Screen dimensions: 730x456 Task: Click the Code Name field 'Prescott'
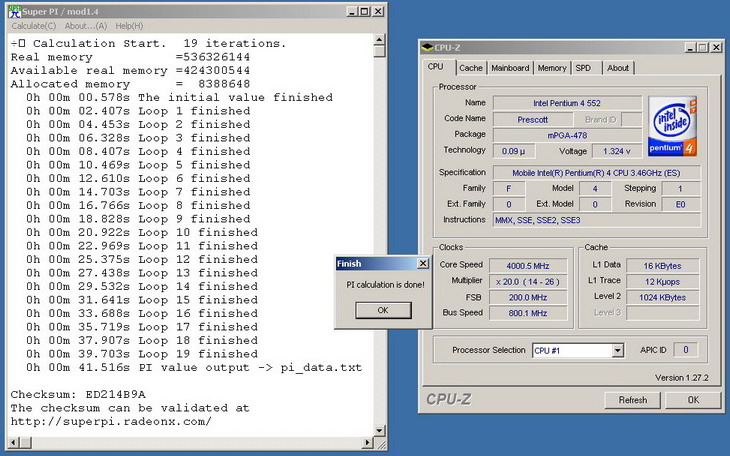(x=533, y=120)
